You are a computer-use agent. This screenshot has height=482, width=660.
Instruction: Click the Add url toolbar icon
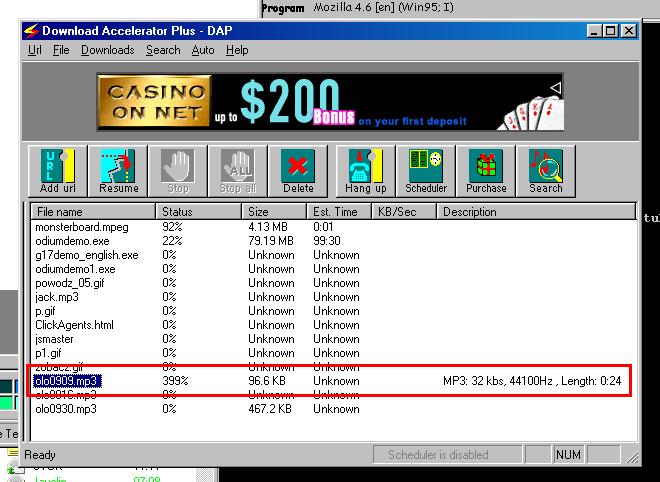58,171
